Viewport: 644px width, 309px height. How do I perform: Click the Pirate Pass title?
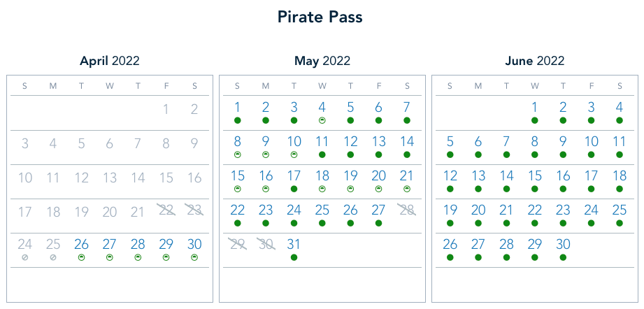[x=322, y=17]
